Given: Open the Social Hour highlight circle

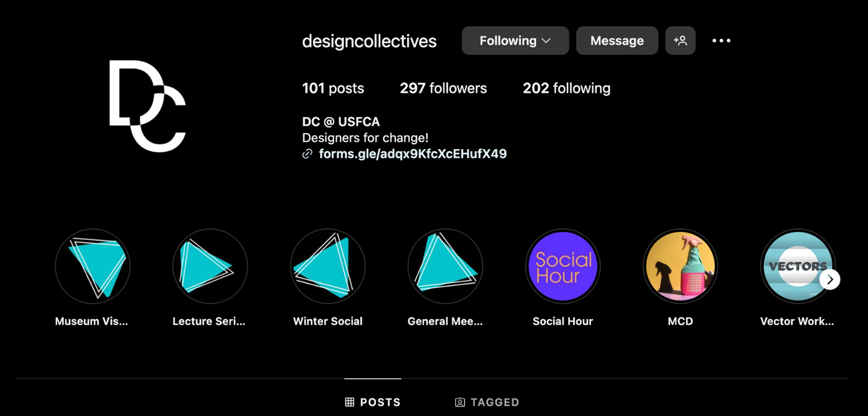Looking at the screenshot, I should pos(563,266).
